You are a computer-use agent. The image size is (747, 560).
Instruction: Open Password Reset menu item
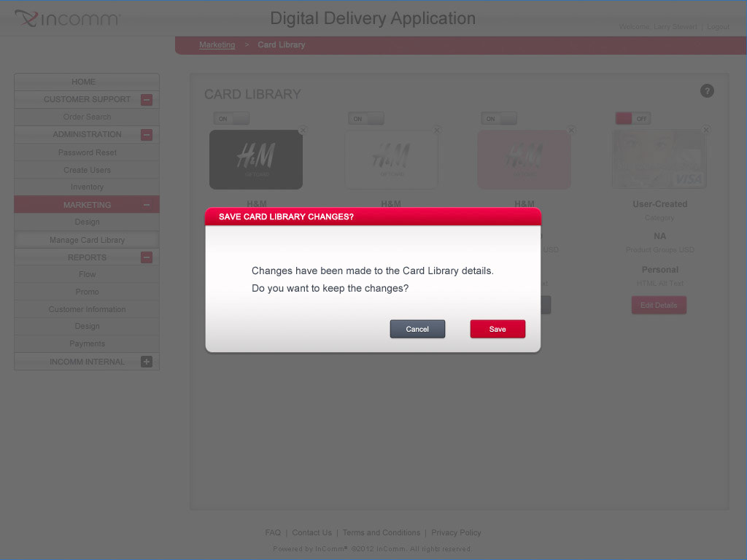pos(87,152)
